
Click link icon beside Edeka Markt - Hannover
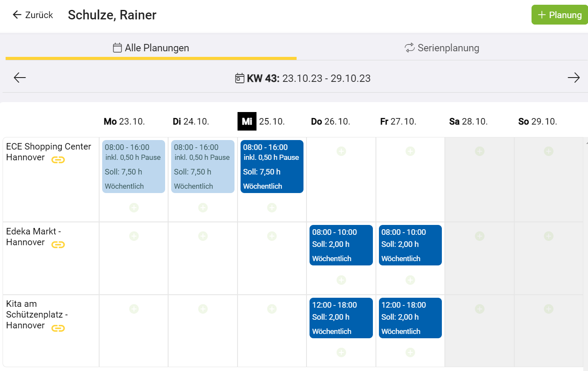pos(58,245)
